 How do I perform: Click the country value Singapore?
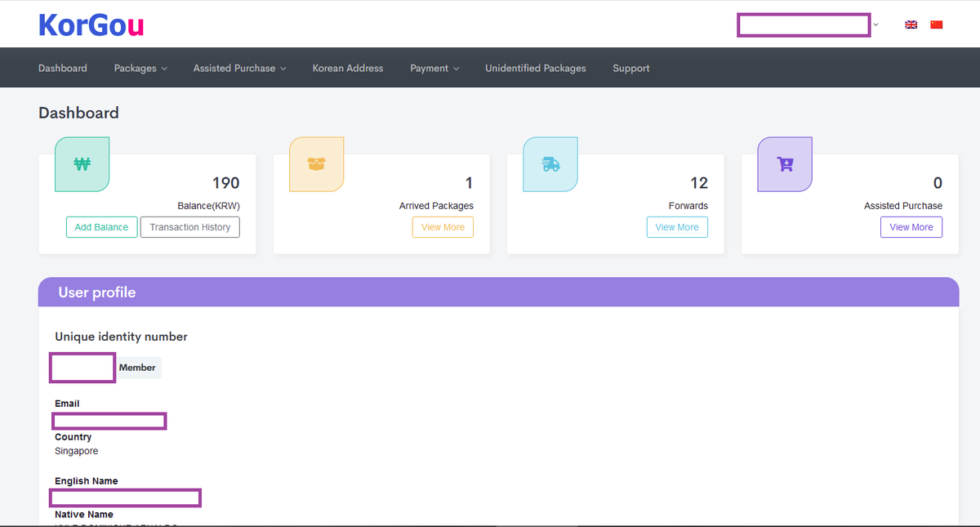(76, 451)
